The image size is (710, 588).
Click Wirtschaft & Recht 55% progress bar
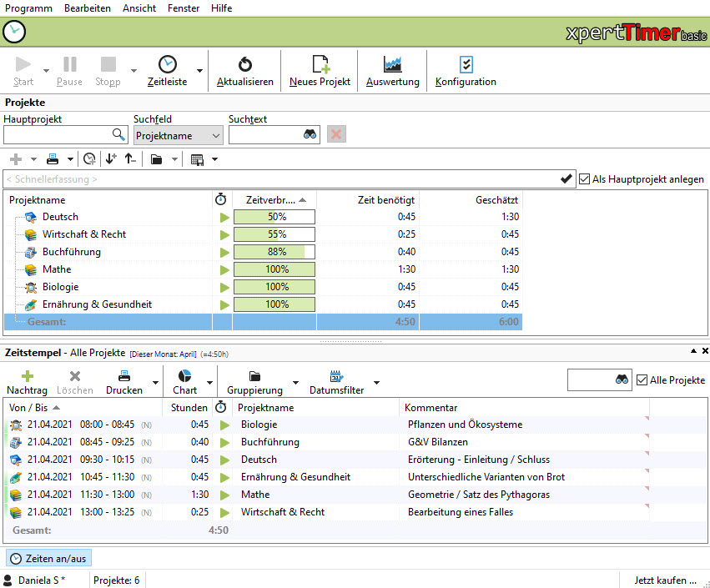click(x=274, y=234)
